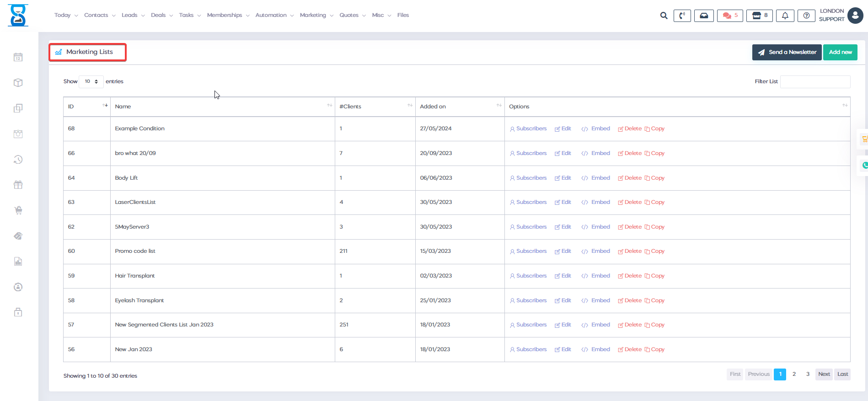Click the gift icon in sidebar

pyautogui.click(x=18, y=185)
